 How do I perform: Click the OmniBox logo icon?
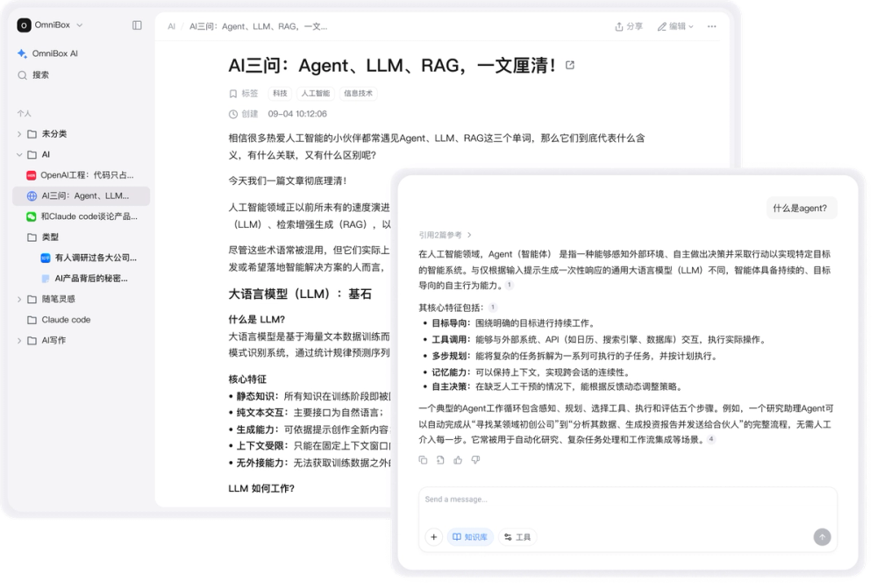pyautogui.click(x=24, y=25)
